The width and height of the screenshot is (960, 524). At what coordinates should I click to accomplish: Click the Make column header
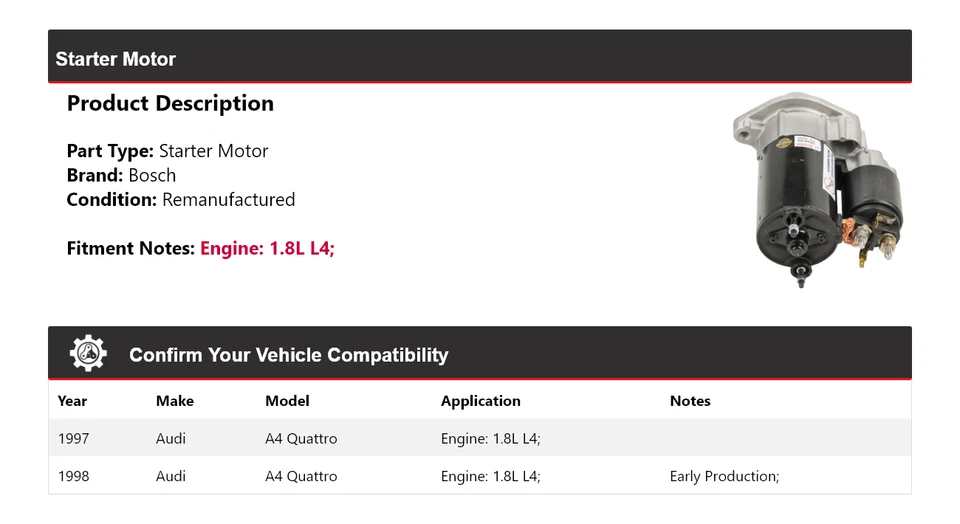coord(174,401)
